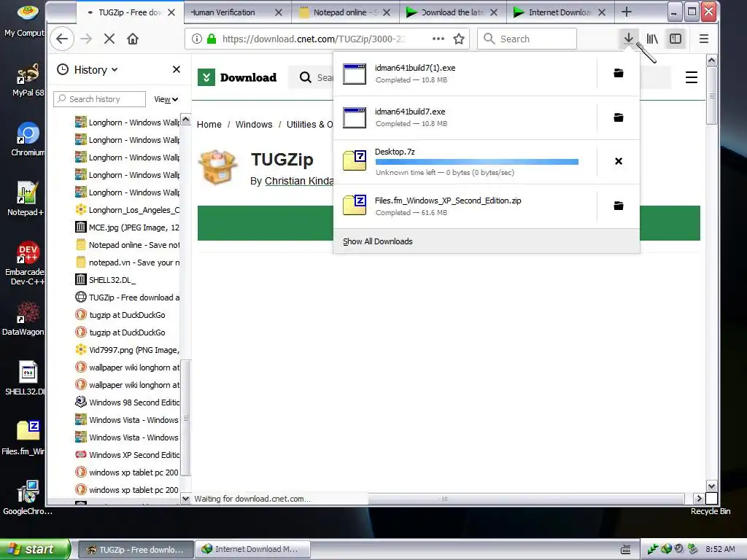747x560 pixels.
Task: Click the CNET Download logo
Action: (237, 77)
